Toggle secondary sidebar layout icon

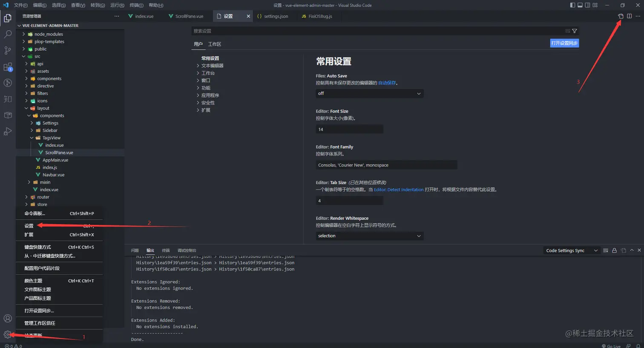coord(588,5)
